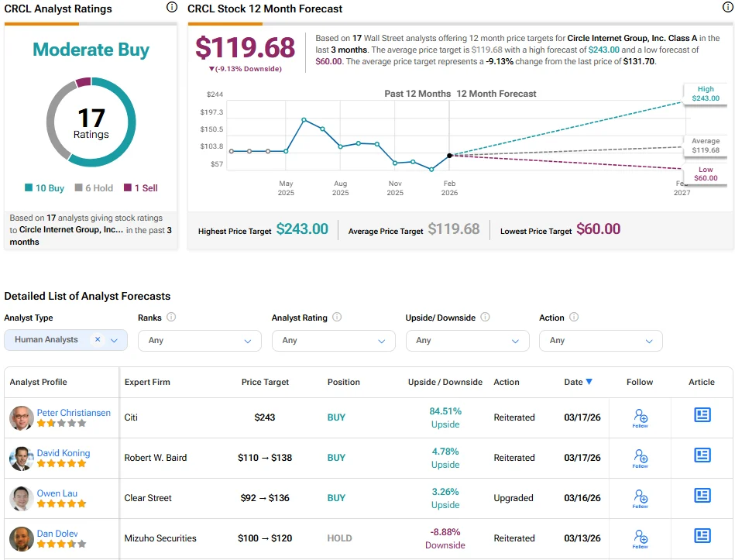Screen dimensions: 735x560
Task: Open the Upside/Downside info tooltip
Action: [x=485, y=317]
